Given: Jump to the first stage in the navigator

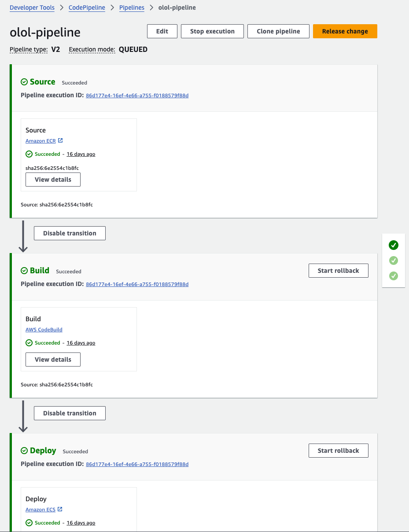Looking at the screenshot, I should (394, 245).
